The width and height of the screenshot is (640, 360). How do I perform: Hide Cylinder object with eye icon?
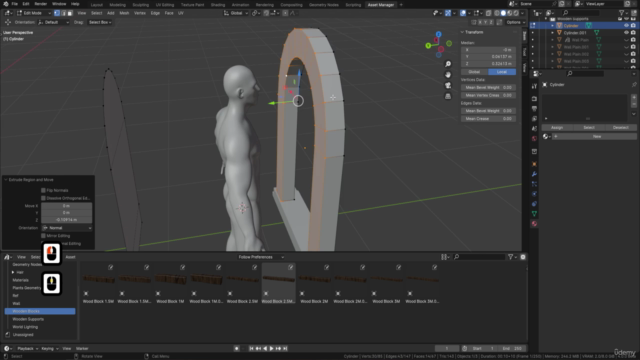(x=626, y=25)
